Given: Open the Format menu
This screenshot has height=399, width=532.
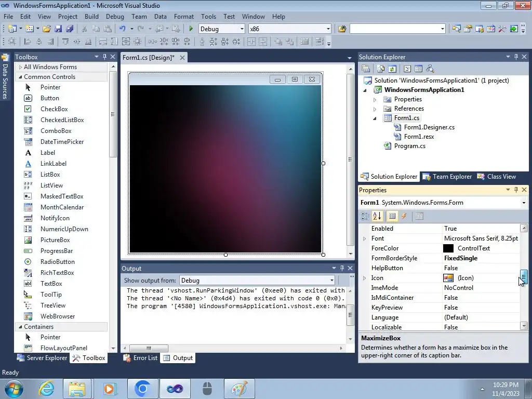Looking at the screenshot, I should (183, 16).
